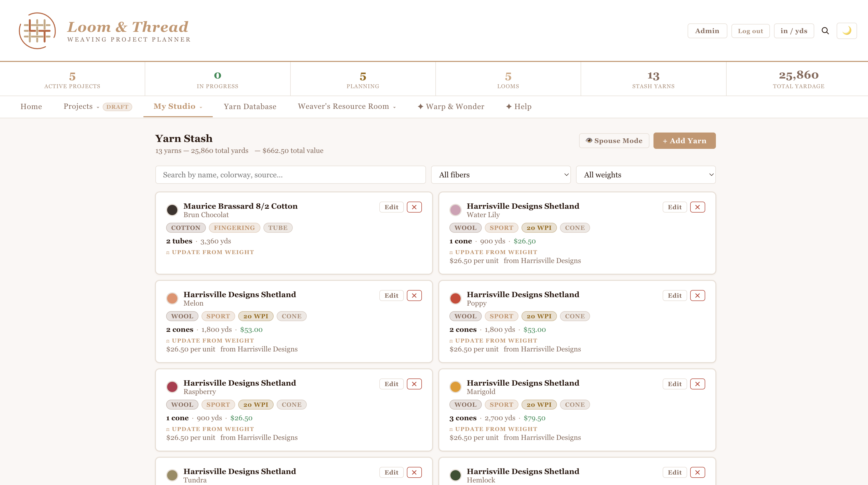The width and height of the screenshot is (868, 485).
Task: Delete the Water Lily yarn card
Action: [x=698, y=207]
